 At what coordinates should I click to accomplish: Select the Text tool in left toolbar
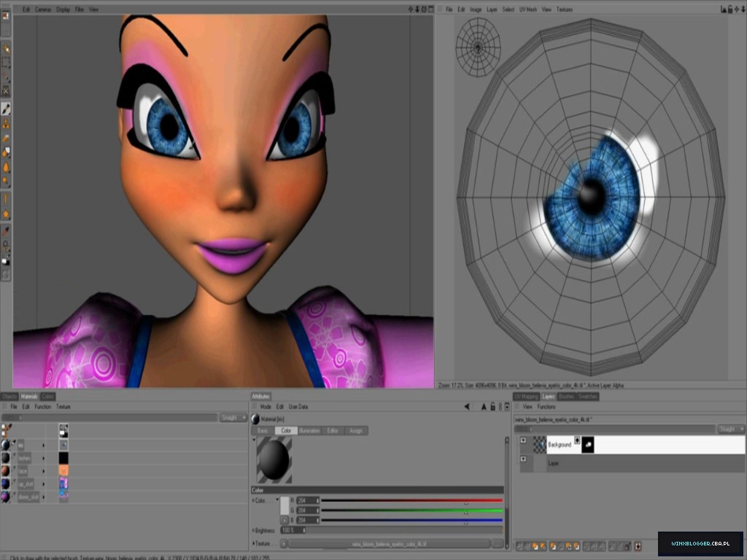pos(6,200)
